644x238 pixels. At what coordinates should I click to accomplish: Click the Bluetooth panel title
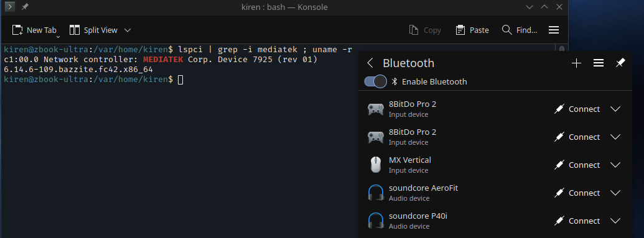(x=408, y=63)
